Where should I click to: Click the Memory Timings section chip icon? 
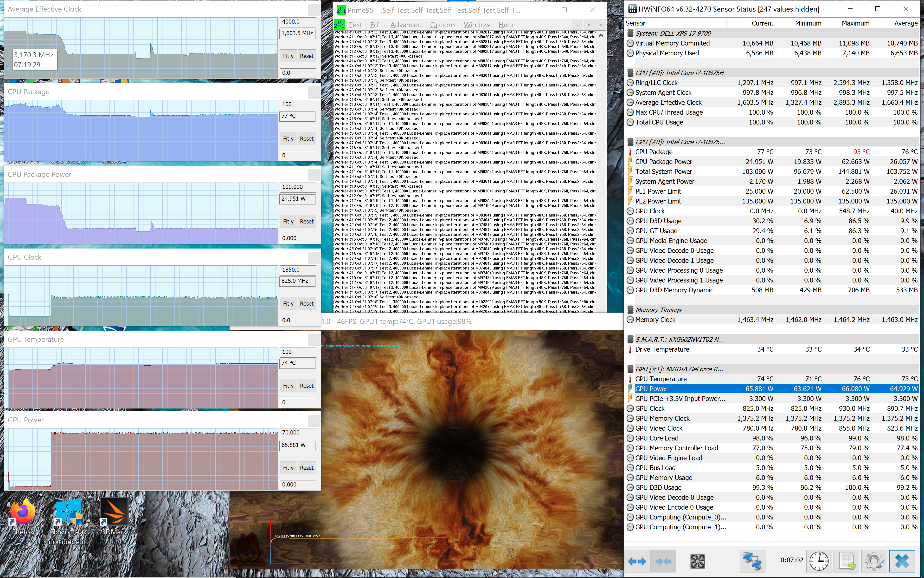(630, 310)
